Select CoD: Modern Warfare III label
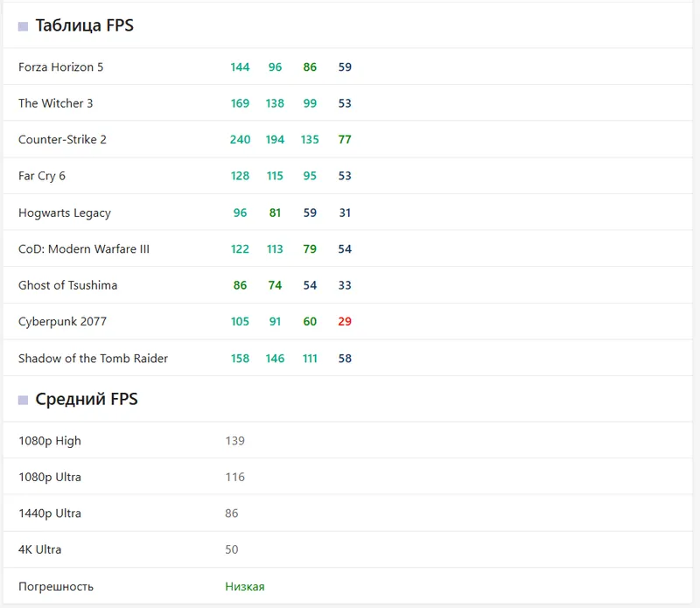Screen dimensions: 700x608 84,248
